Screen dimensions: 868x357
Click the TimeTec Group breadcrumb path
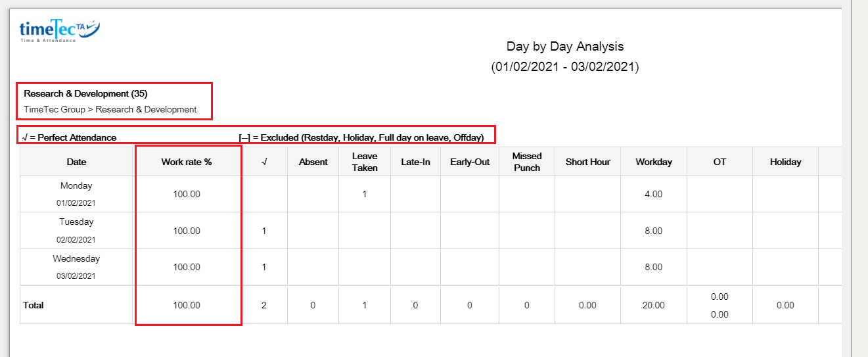pos(110,109)
